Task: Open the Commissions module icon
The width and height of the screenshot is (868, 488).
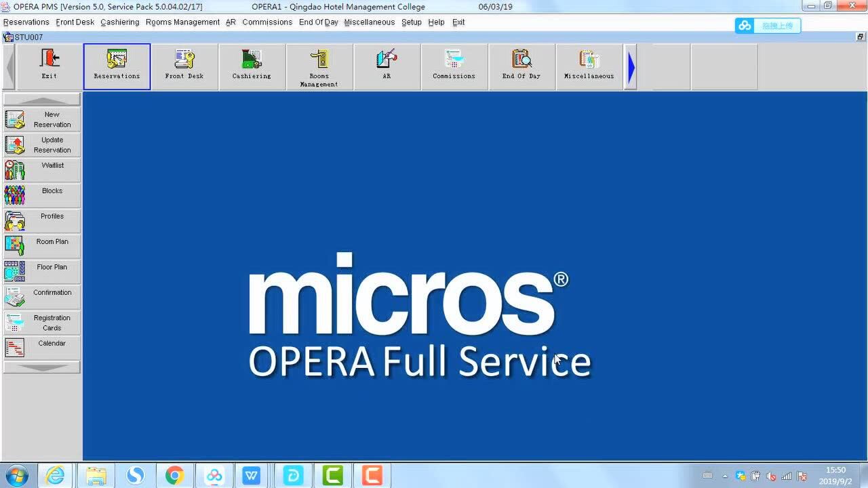Action: (454, 66)
